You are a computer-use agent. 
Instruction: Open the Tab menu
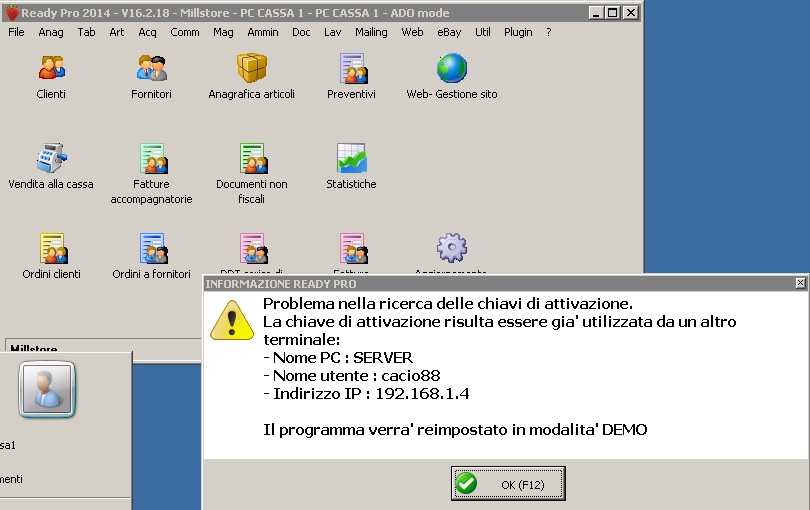point(86,32)
